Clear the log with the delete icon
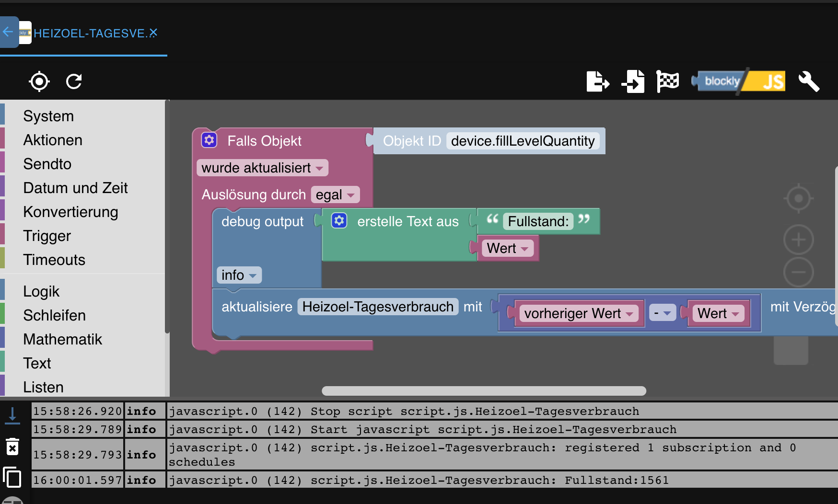Image resolution: width=838 pixels, height=504 pixels. click(x=12, y=447)
